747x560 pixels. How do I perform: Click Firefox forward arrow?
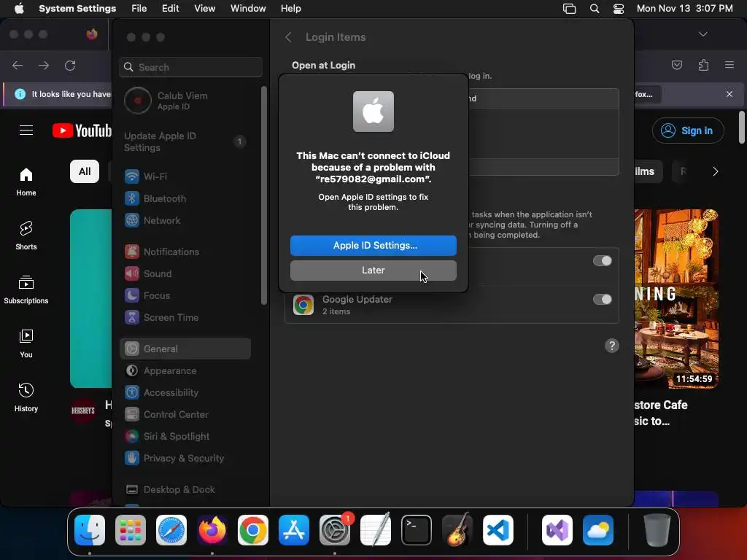[x=44, y=65]
